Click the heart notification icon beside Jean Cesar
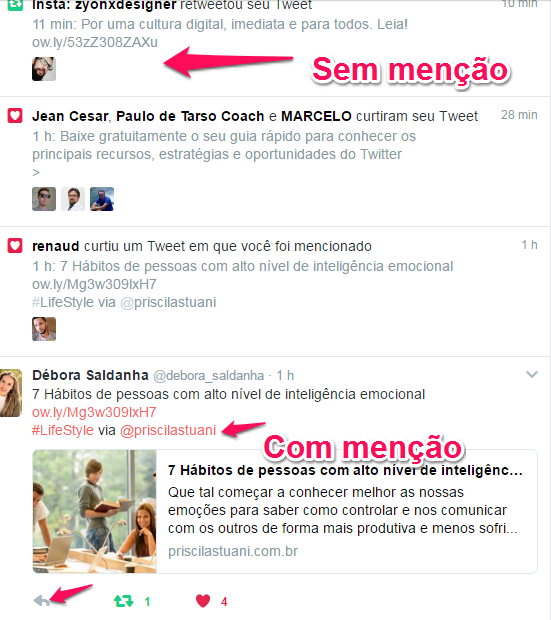Viewport: 551px width, 620px height. pyautogui.click(x=15, y=116)
